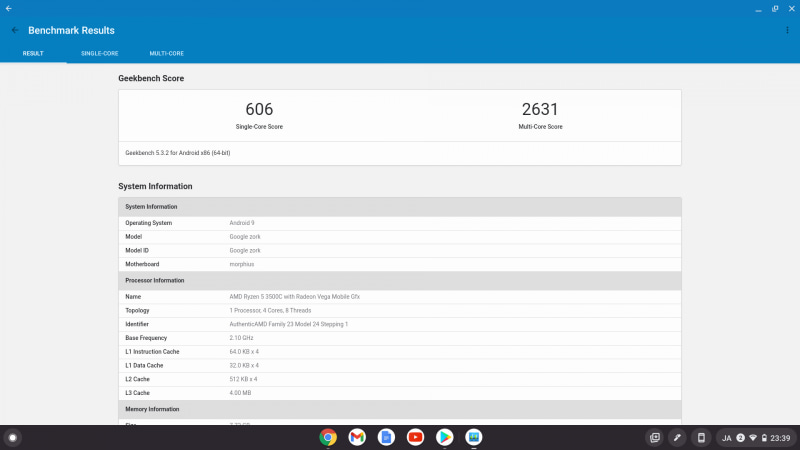Open the stylus tools pen icon
The height and width of the screenshot is (450, 800).
coord(678,438)
